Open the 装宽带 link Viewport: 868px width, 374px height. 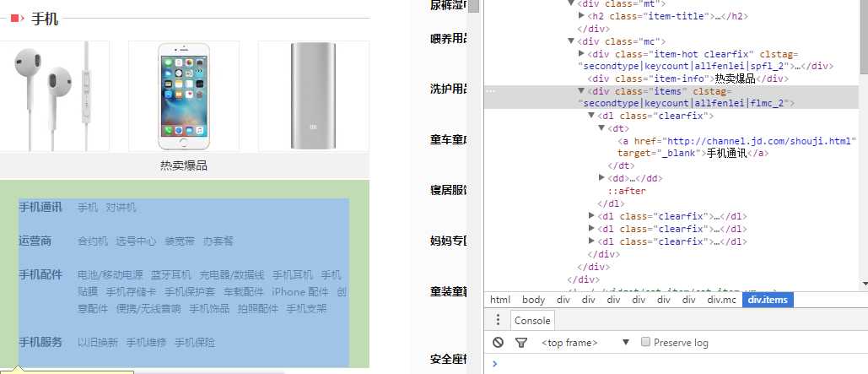pos(180,241)
